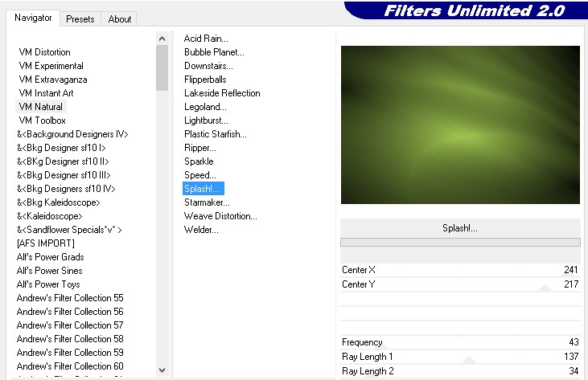Image resolution: width=588 pixels, height=380 pixels.
Task: Pick the Weave Distortion filter
Action: click(220, 216)
